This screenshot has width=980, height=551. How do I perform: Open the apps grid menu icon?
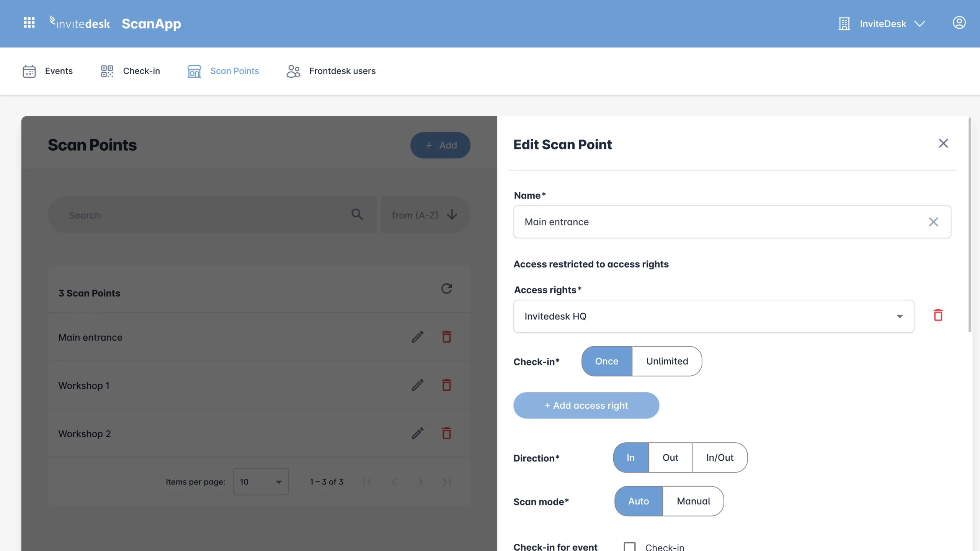pyautogui.click(x=29, y=23)
